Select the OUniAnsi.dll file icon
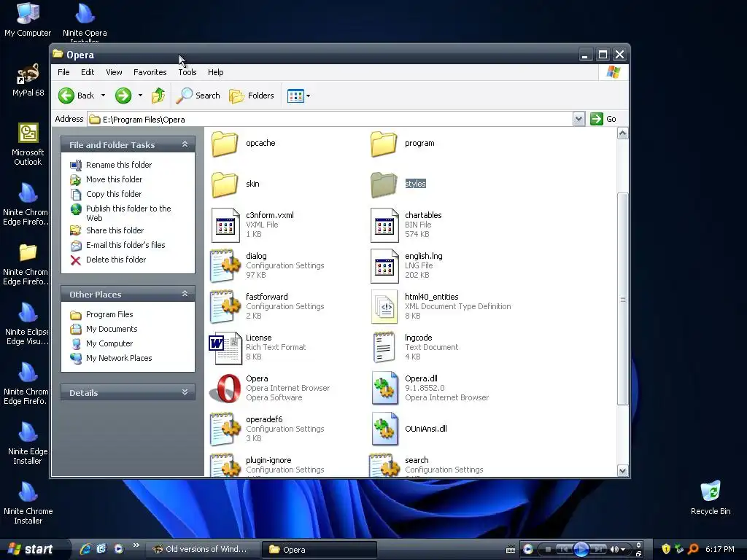Viewport: 747px width, 560px height. coord(385,429)
